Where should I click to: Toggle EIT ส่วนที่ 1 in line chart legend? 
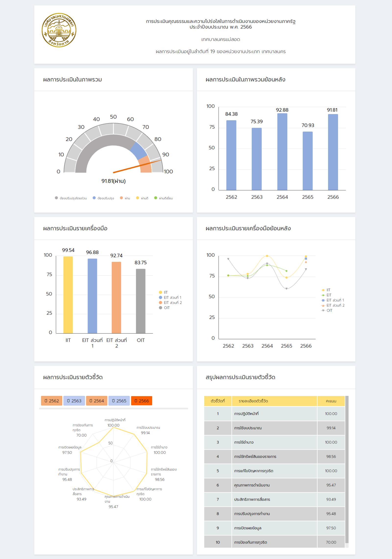point(333,300)
